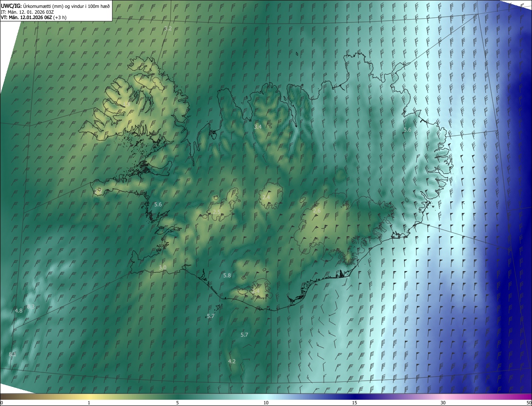Click the '50' tick on the colour scale

529,403
